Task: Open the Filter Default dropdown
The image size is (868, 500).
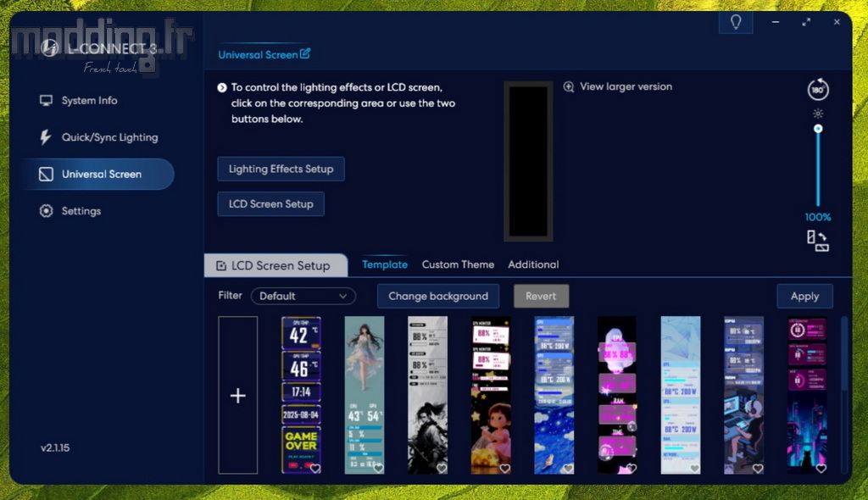Action: tap(303, 296)
